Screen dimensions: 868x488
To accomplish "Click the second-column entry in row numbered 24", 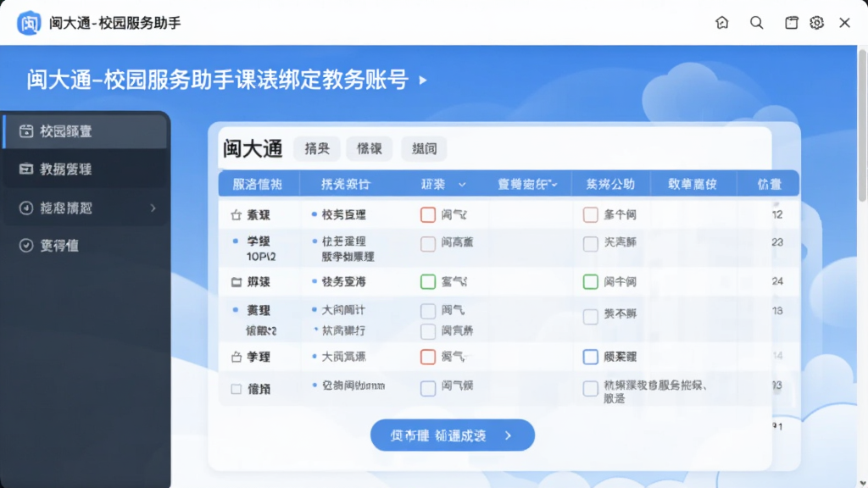I will pos(344,282).
